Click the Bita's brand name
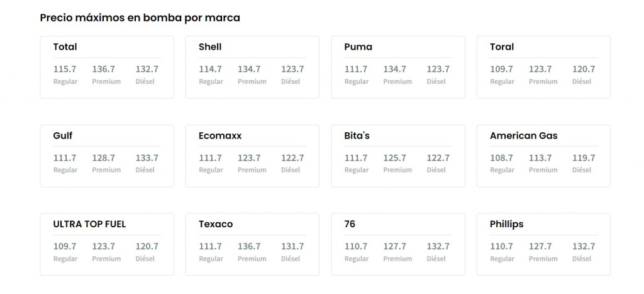Image resolution: width=644 pixels, height=294 pixels. (x=357, y=135)
